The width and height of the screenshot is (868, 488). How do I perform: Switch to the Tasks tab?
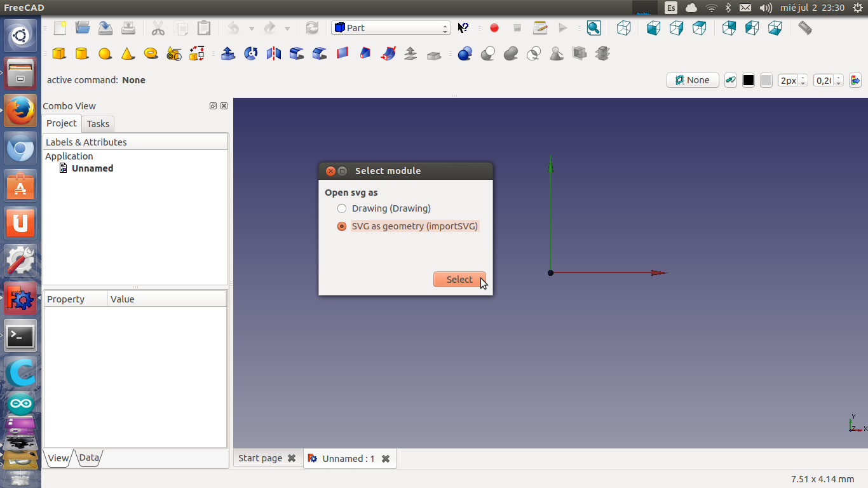tap(98, 124)
